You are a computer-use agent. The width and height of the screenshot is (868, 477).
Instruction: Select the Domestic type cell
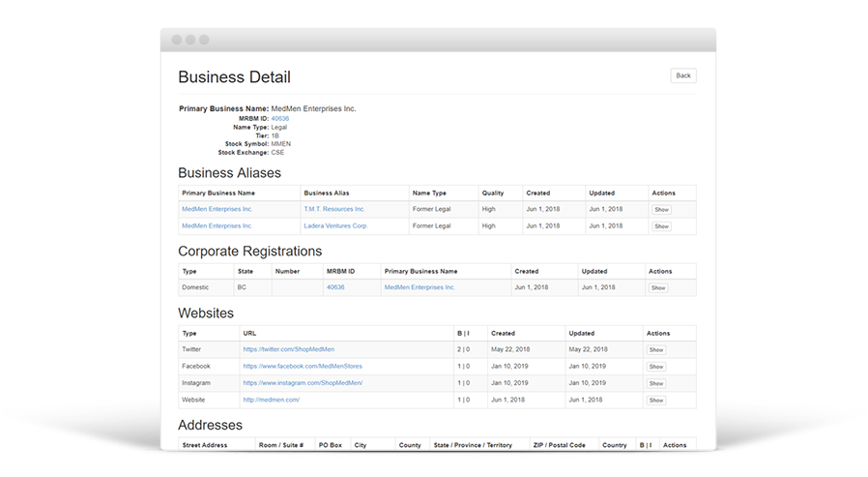[x=195, y=287]
